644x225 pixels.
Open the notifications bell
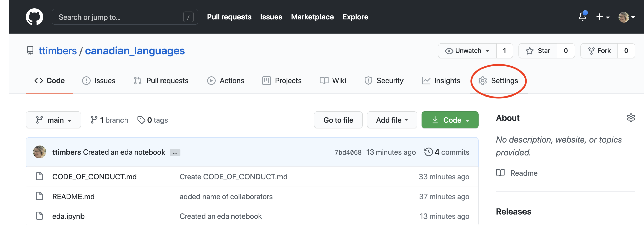(x=582, y=17)
